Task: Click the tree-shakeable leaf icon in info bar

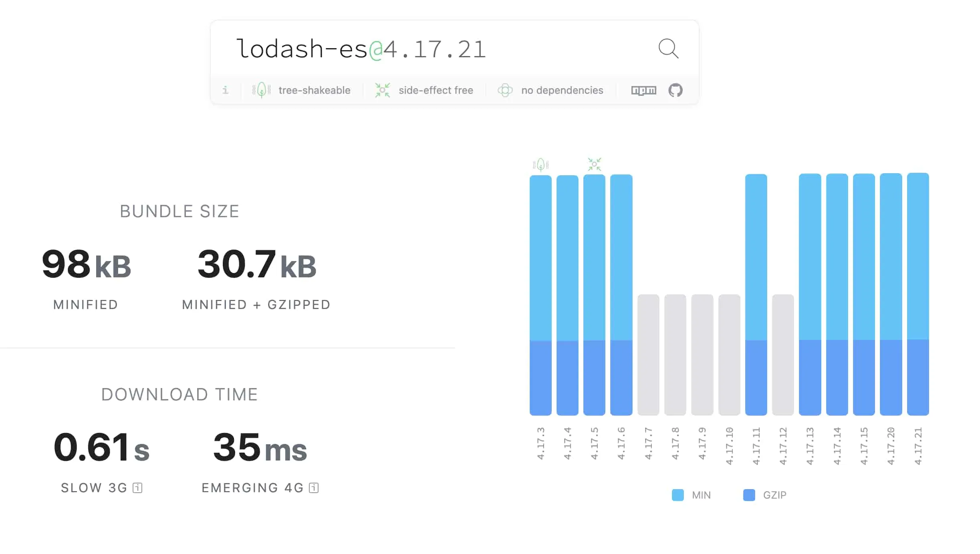Action: point(261,90)
